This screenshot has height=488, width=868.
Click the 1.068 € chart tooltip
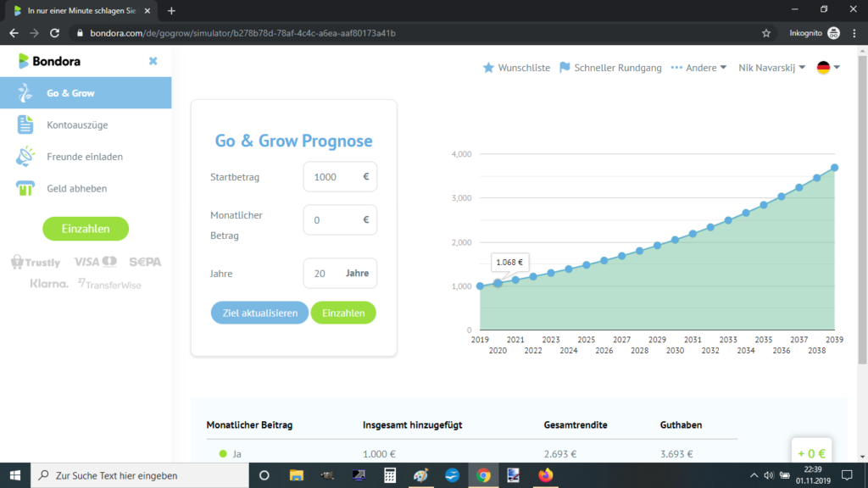pos(509,263)
